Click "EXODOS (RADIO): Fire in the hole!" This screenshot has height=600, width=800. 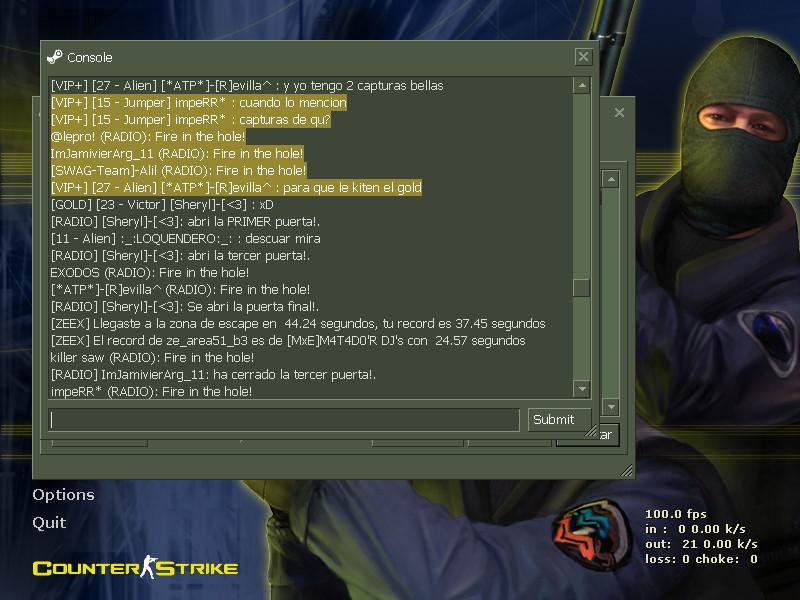(149, 272)
